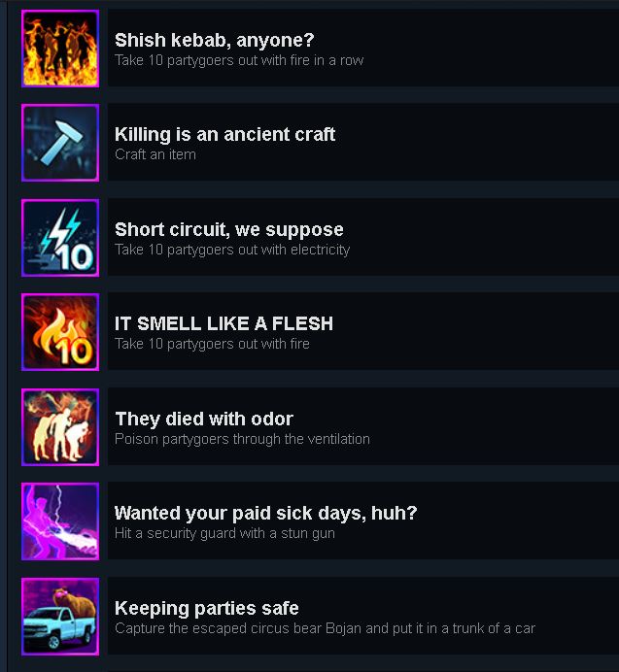Viewport: 619px width, 672px height.
Task: Click 'Hit a security guard with a stun gun' text
Action: pos(224,533)
